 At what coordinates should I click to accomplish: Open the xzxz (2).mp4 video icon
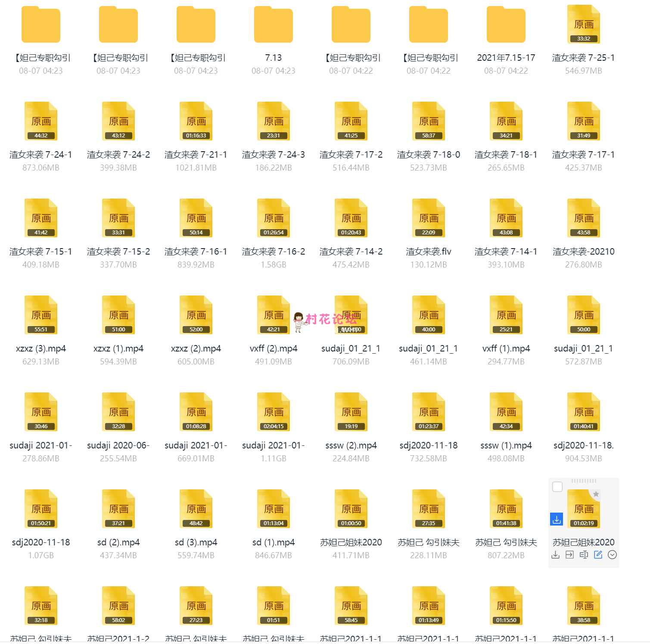(x=196, y=315)
